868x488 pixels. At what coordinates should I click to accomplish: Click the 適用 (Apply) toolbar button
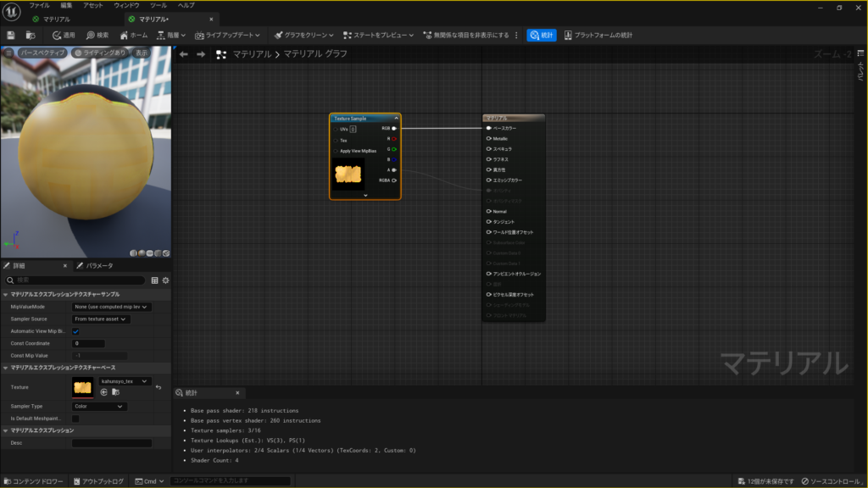pyautogui.click(x=64, y=35)
